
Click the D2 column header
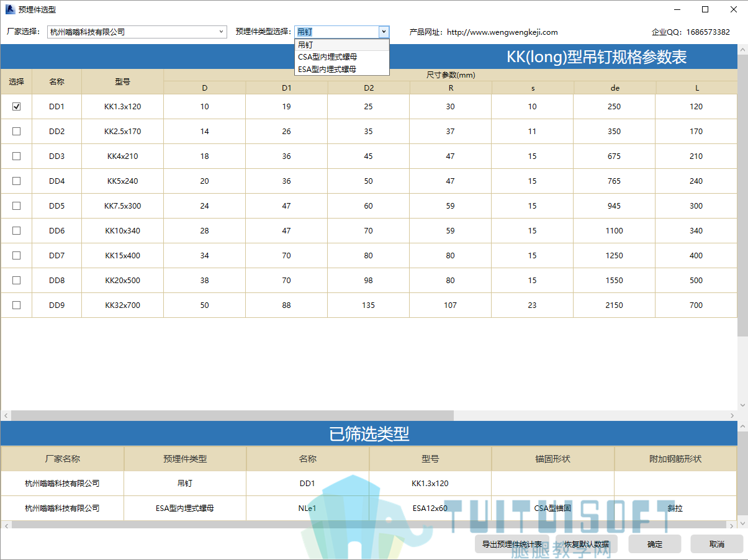(x=369, y=88)
